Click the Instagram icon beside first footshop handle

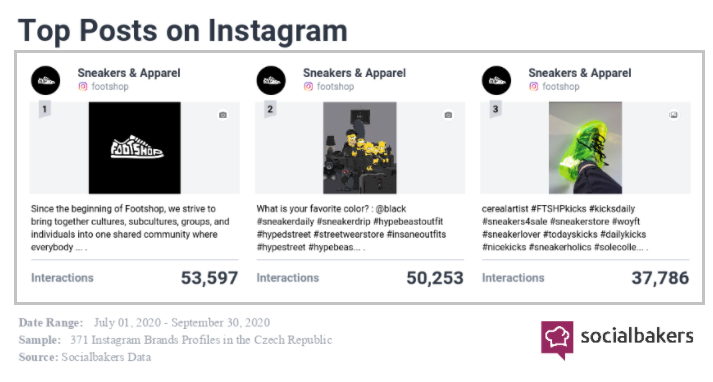click(x=83, y=86)
